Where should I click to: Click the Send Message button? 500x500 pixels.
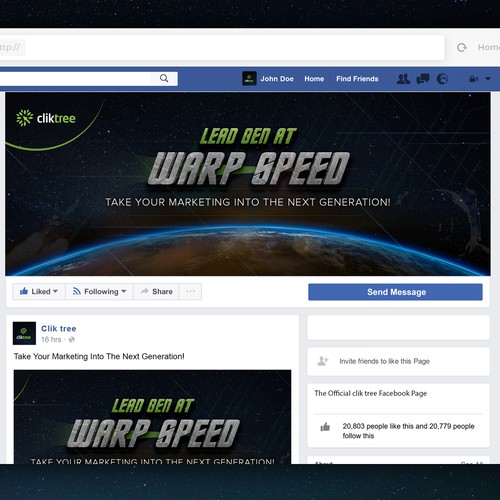[x=395, y=292]
